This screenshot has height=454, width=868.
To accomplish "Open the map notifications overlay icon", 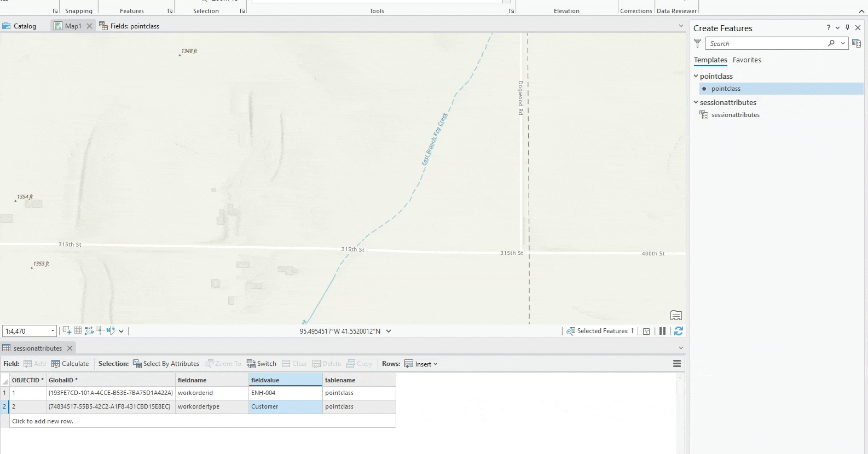I will (676, 315).
